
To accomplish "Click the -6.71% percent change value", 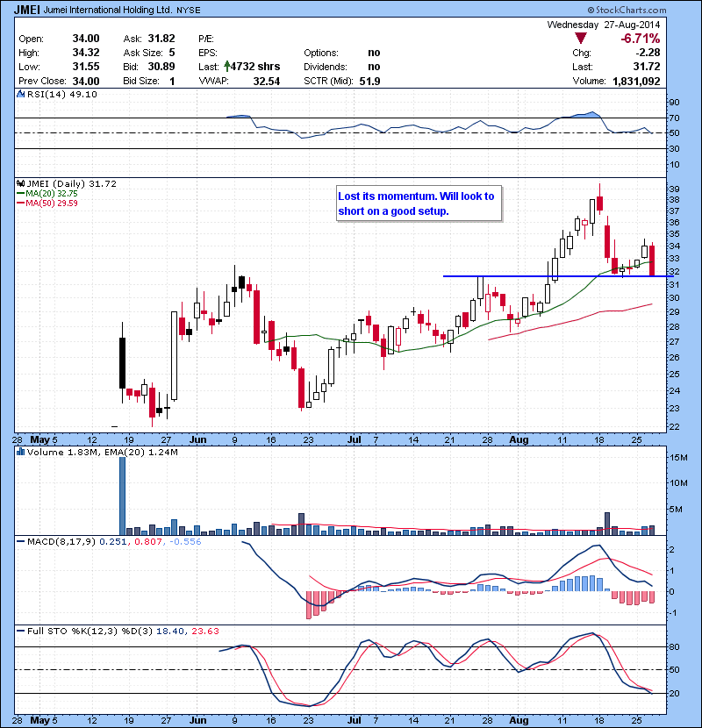I will [x=641, y=38].
